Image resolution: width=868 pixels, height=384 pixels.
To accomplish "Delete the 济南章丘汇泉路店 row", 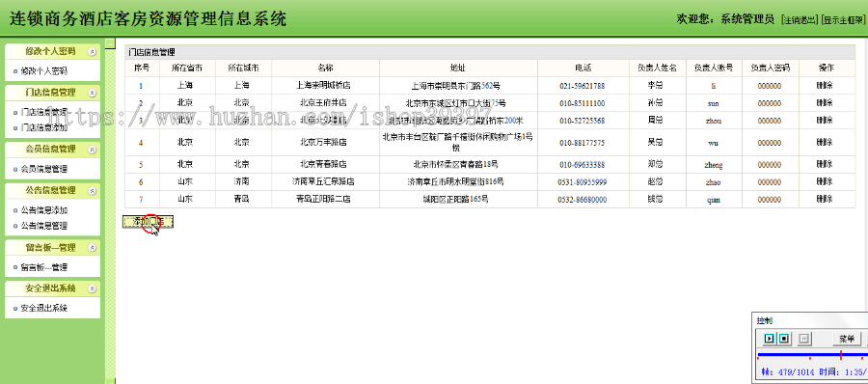I will pyautogui.click(x=825, y=181).
